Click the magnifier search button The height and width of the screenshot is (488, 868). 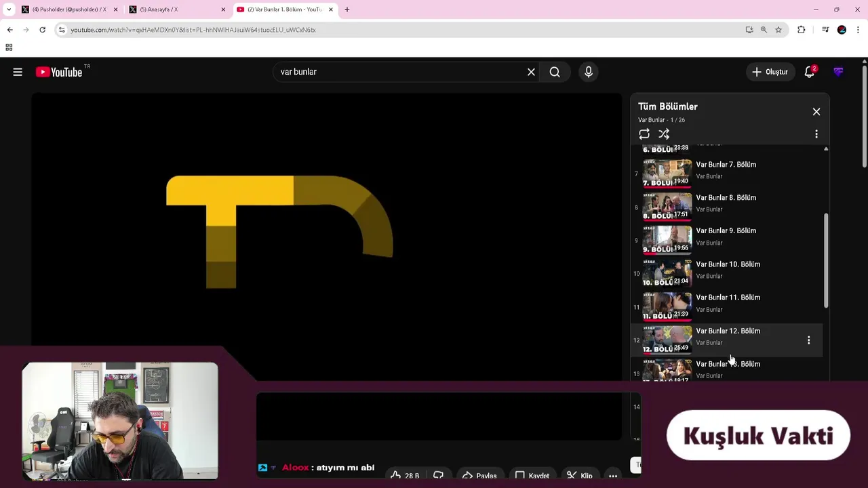tap(555, 72)
